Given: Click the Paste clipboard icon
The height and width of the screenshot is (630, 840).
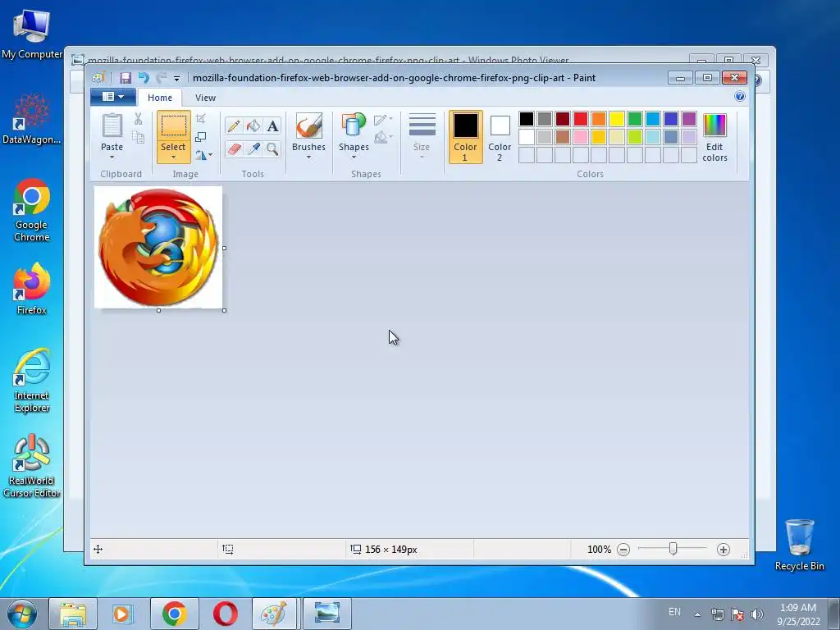Looking at the screenshot, I should 112,126.
